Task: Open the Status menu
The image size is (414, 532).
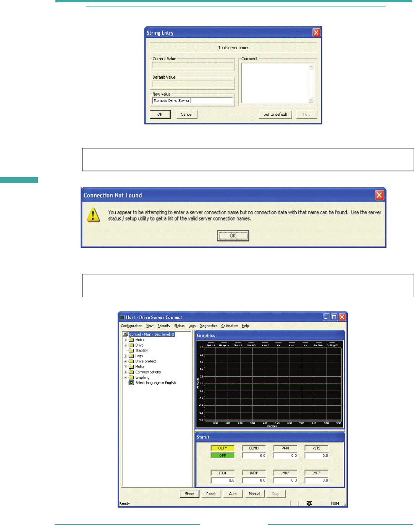Action: (x=179, y=326)
